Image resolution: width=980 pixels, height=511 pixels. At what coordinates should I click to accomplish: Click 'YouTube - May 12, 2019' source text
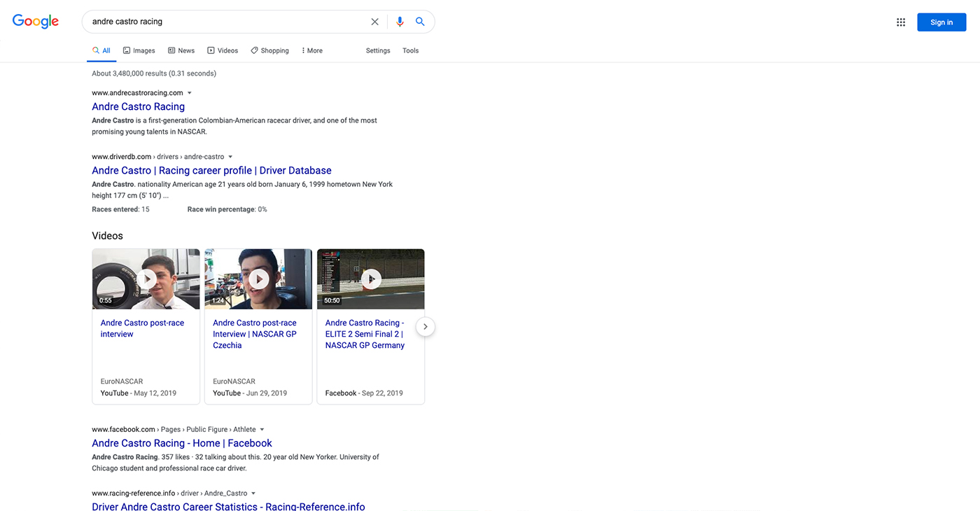pos(138,393)
